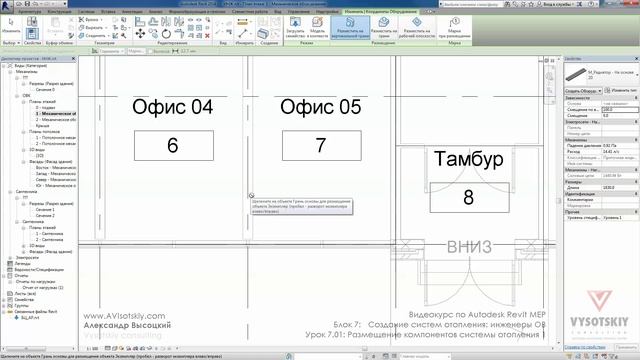Image resolution: width=640 pixels, height=360 pixels.
Task: Click the Modify (Изменить) cursor tool
Action: pyautogui.click(x=11, y=26)
